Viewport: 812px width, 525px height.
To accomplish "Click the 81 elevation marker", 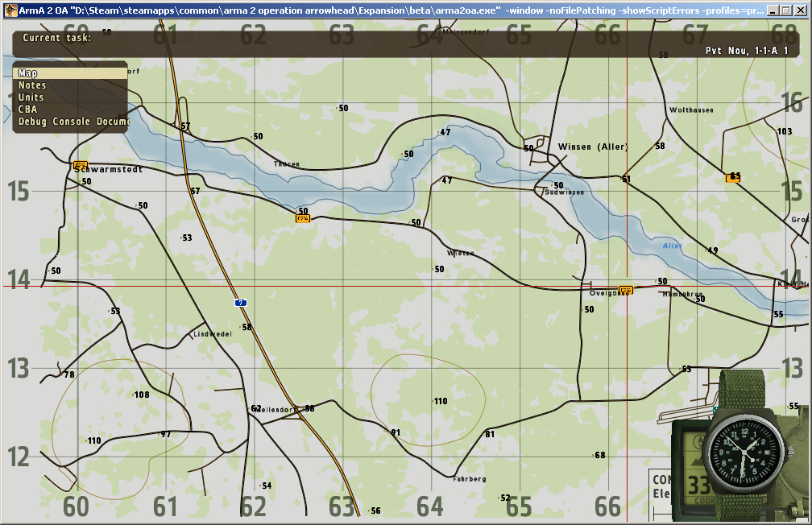I will coord(490,434).
